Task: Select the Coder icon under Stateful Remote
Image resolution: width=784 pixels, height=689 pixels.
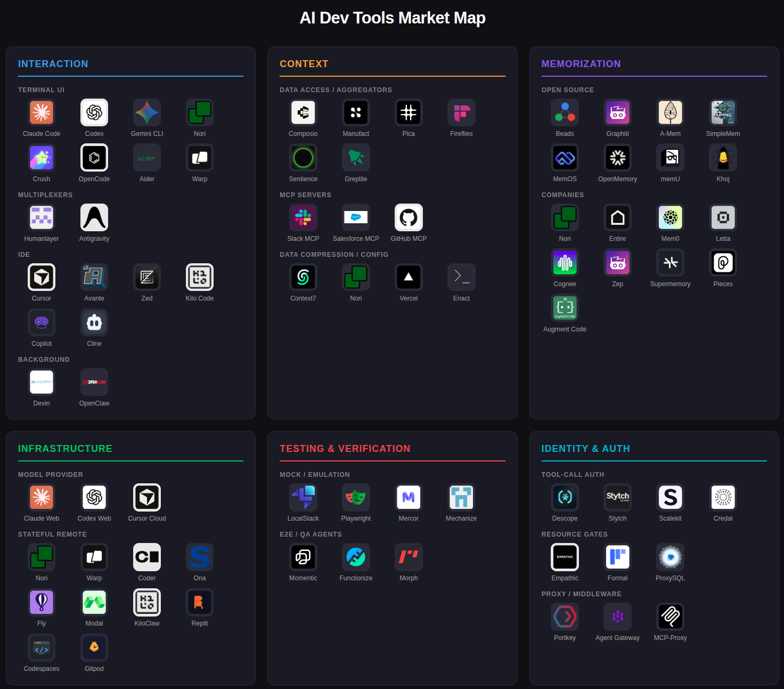Action: click(x=147, y=557)
